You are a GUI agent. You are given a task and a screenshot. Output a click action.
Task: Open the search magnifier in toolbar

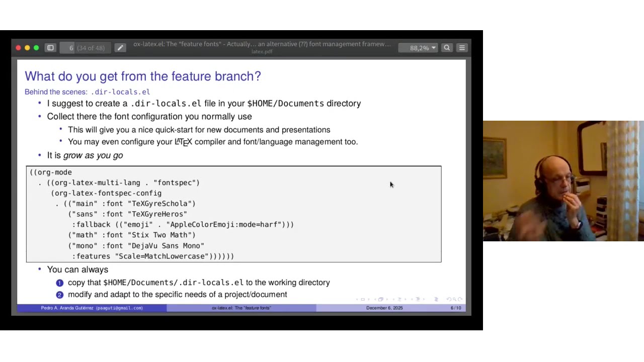pos(447,48)
